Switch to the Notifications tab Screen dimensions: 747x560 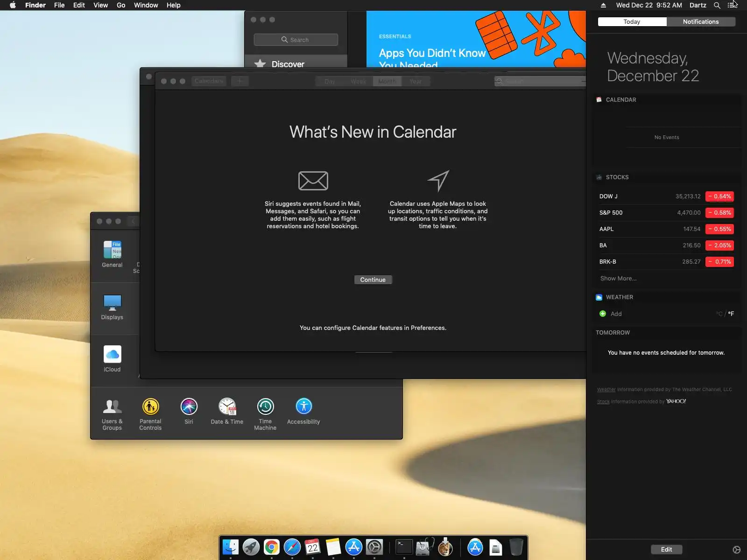701,22
